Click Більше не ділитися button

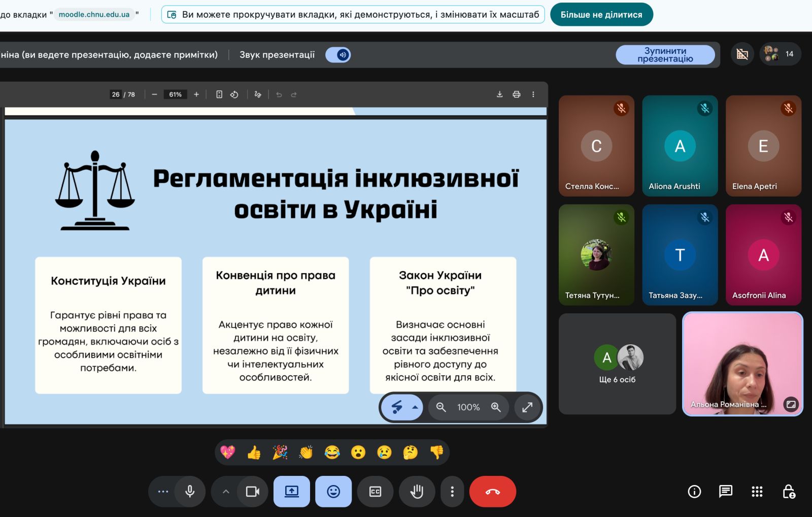click(x=601, y=15)
